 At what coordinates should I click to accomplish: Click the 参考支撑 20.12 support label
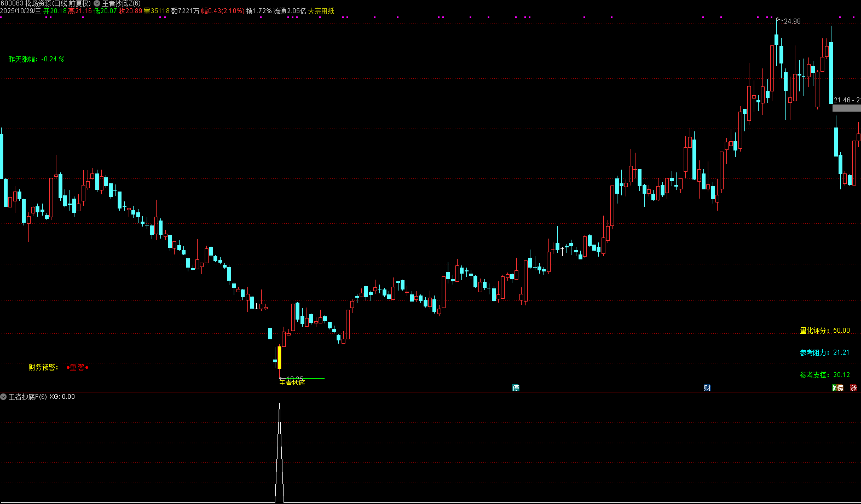click(824, 375)
